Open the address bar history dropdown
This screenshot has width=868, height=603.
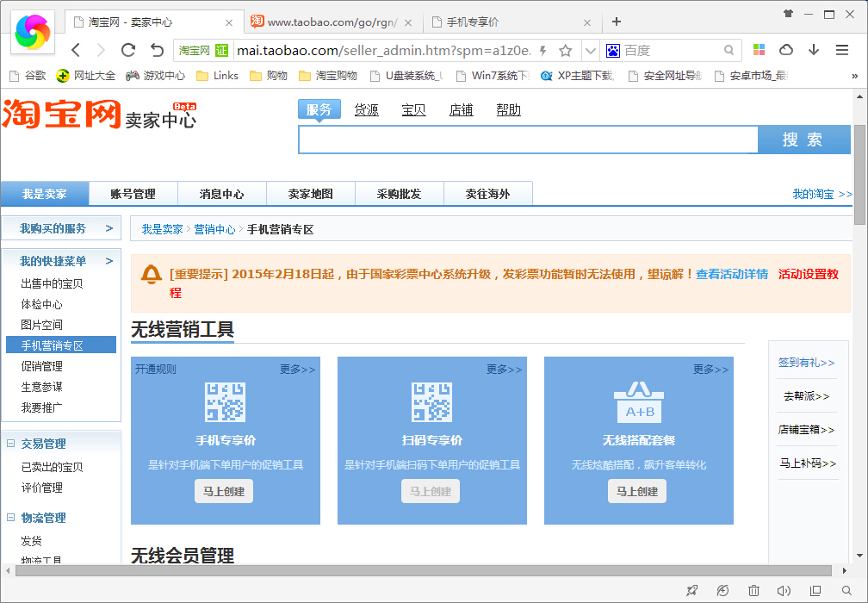point(591,51)
